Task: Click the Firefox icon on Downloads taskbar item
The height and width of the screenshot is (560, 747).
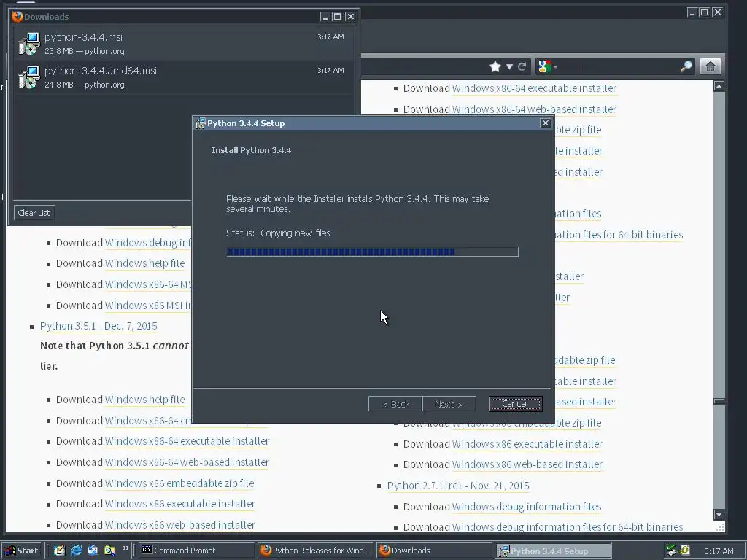Action: point(384,551)
